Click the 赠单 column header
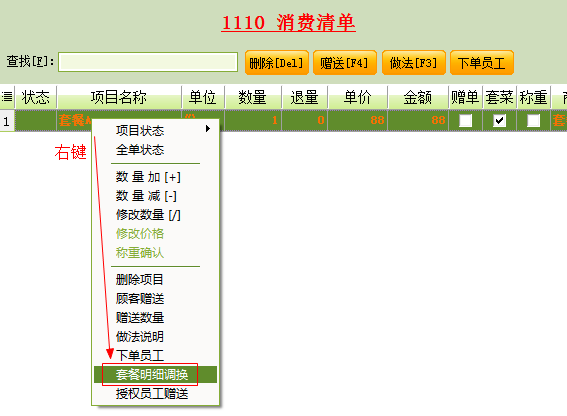This screenshot has height=416, width=567. coord(465,97)
